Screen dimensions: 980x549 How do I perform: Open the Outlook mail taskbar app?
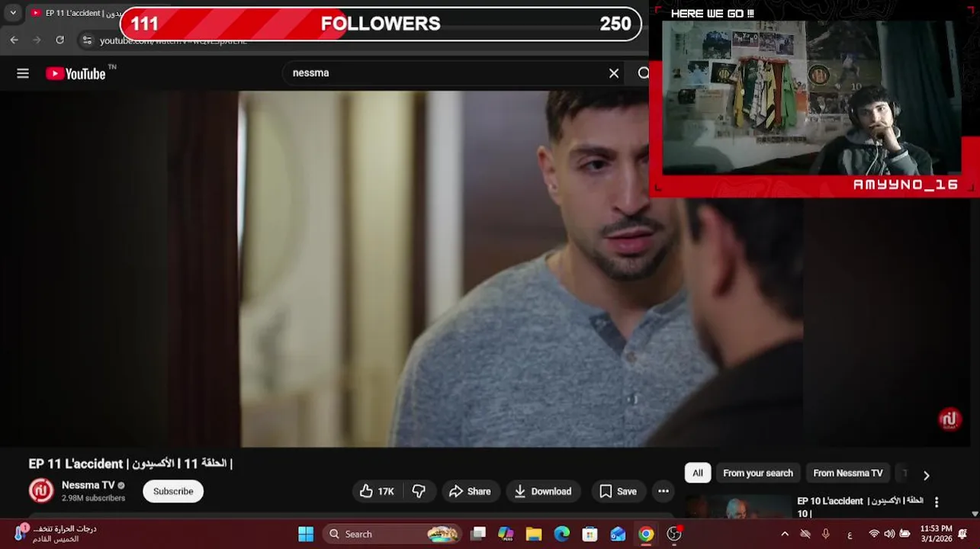click(618, 534)
